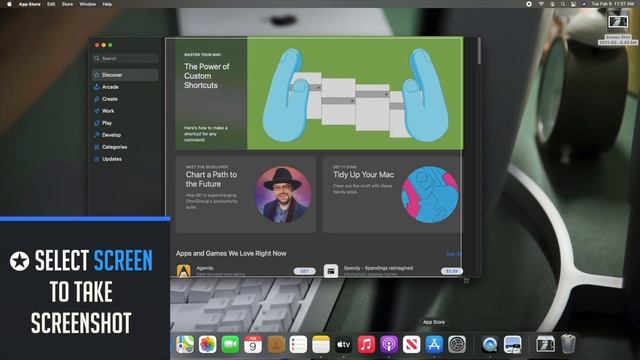The width and height of the screenshot is (640, 360).
Task: Open the Apple menu
Action: [x=9, y=4]
